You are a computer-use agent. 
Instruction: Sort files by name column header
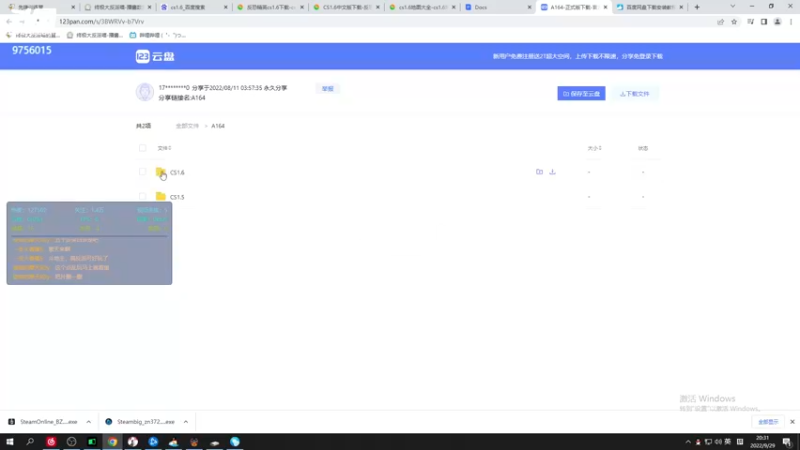point(164,148)
